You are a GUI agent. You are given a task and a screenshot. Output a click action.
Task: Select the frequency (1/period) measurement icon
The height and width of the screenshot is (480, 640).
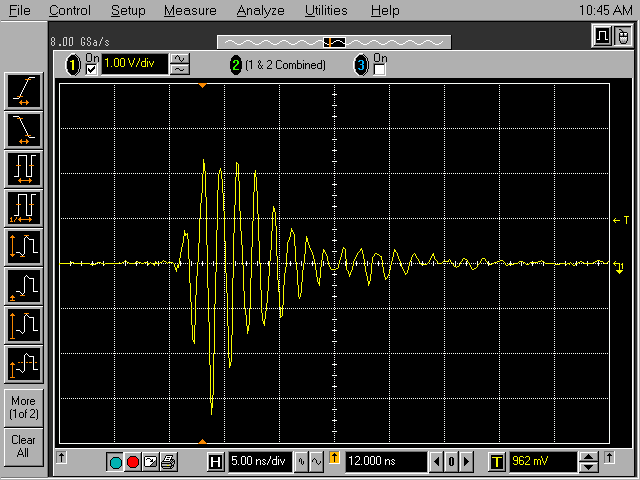coord(24,209)
